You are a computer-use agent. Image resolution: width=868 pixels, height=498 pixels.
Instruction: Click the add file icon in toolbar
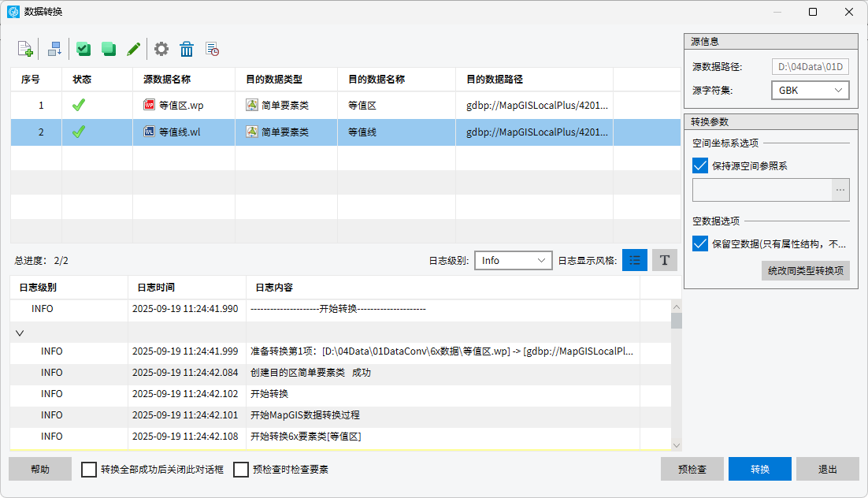[x=25, y=49]
